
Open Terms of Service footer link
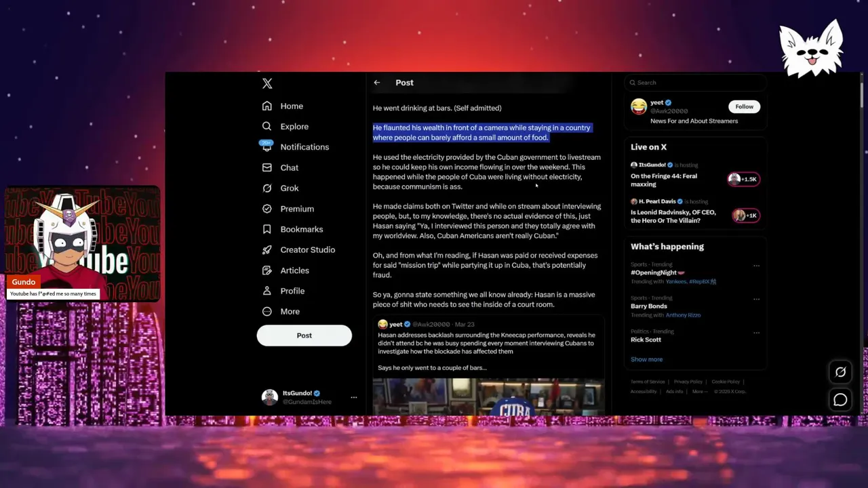click(648, 382)
